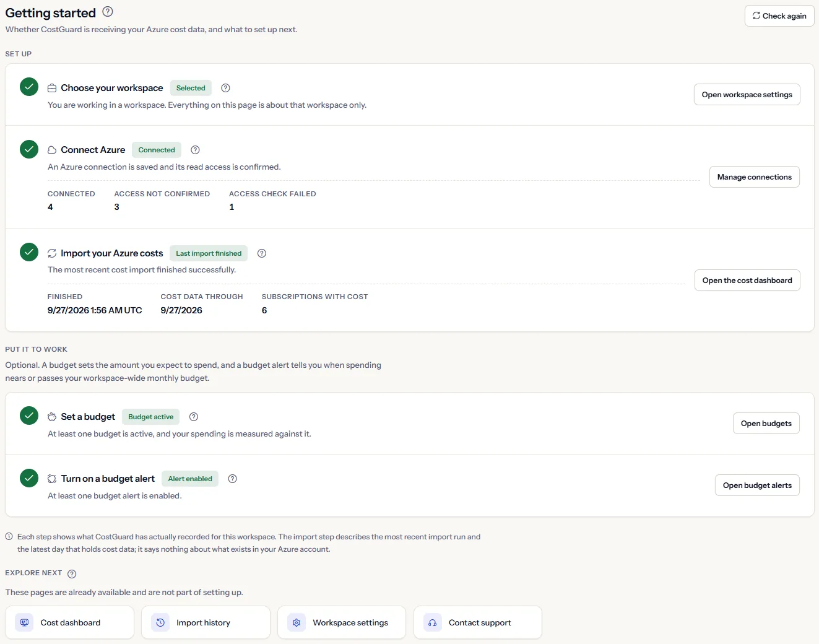The width and height of the screenshot is (819, 644).
Task: Open the cost dashboard button
Action: click(x=747, y=281)
